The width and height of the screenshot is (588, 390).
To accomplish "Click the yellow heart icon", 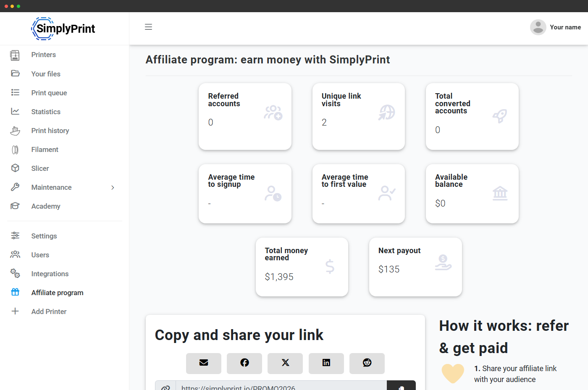I will coord(453,373).
